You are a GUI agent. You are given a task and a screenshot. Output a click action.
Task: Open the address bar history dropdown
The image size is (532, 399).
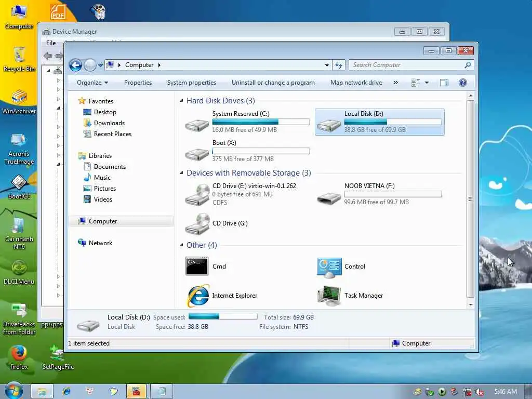click(327, 65)
